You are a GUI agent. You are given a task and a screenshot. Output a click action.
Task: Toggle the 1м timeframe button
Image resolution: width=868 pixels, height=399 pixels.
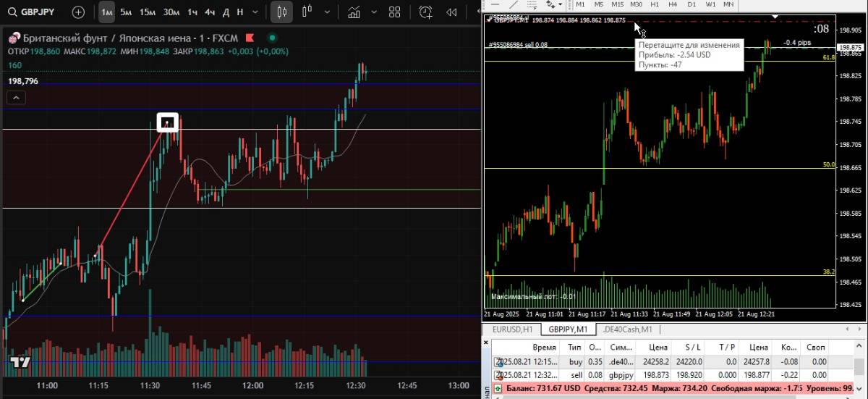click(x=106, y=12)
